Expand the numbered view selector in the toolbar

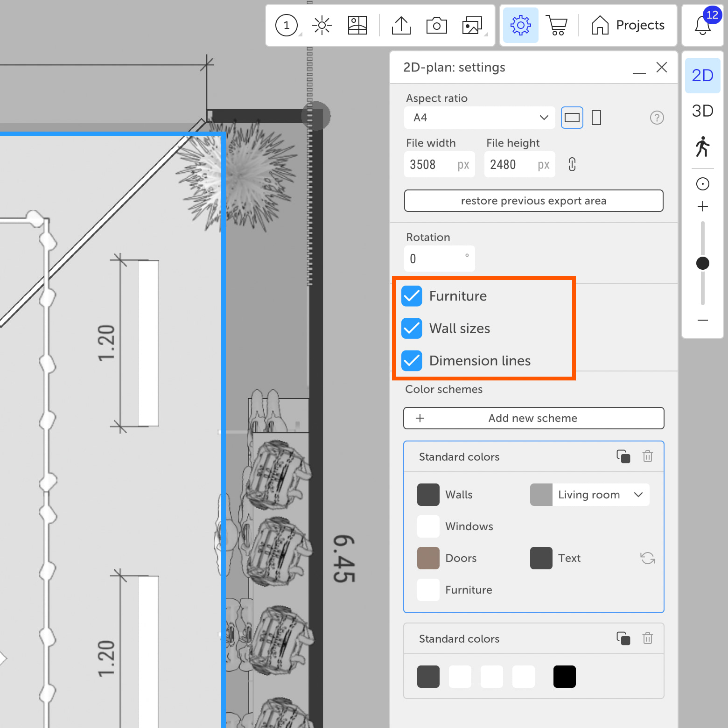click(287, 26)
